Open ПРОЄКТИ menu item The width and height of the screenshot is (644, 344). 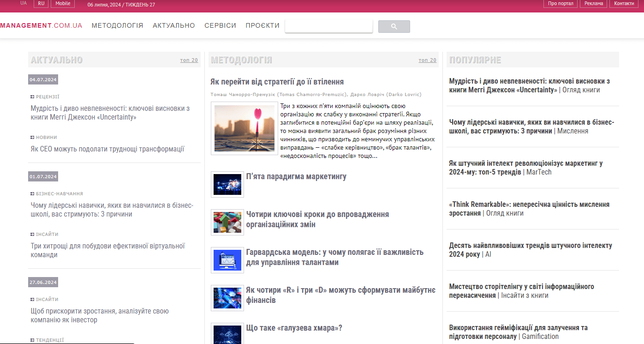(262, 25)
